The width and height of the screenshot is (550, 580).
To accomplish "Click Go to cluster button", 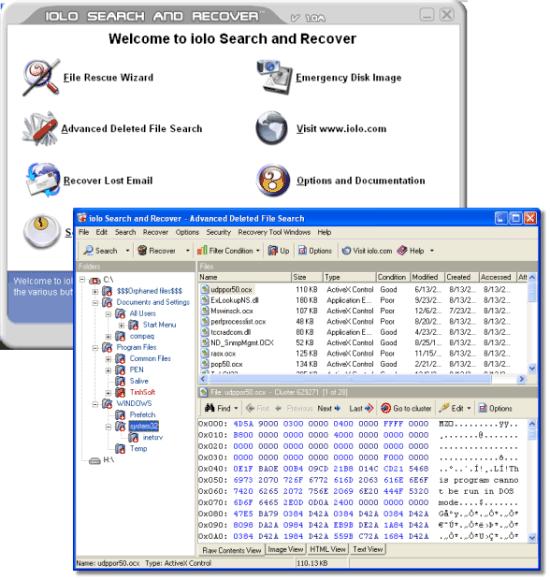I will pyautogui.click(x=406, y=408).
